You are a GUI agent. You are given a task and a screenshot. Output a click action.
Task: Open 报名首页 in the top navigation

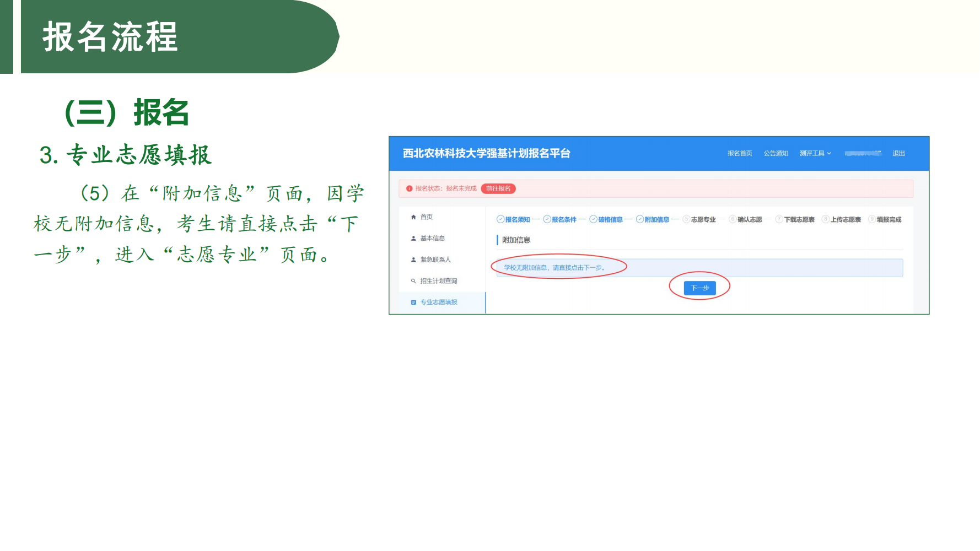coord(739,153)
